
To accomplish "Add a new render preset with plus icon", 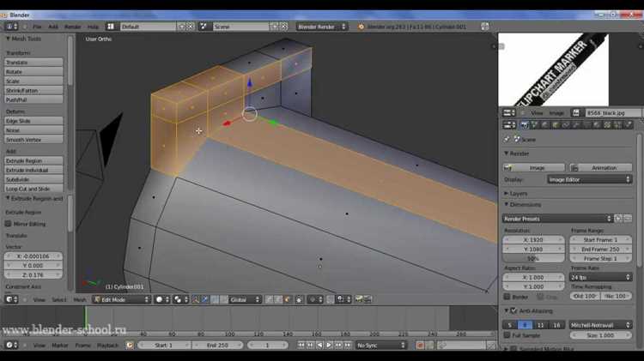I will tap(618, 219).
